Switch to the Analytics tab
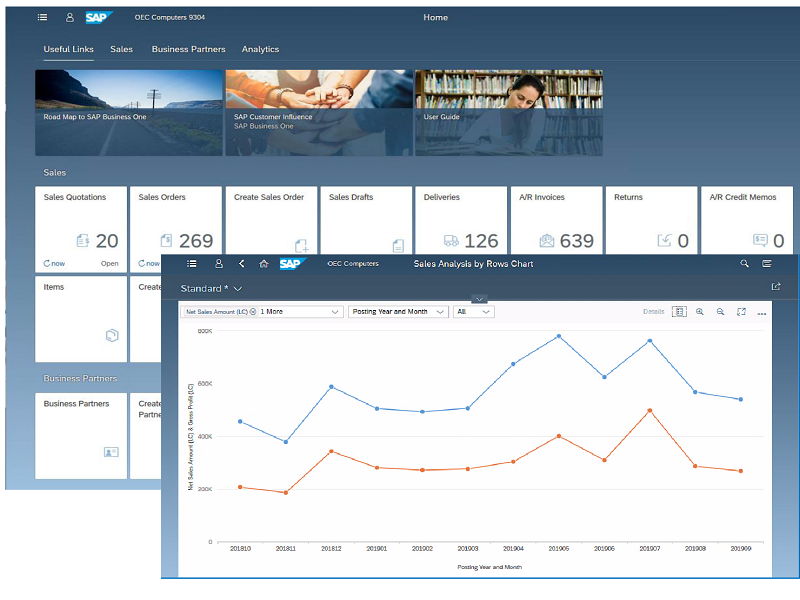The width and height of the screenshot is (800, 600). 260,49
